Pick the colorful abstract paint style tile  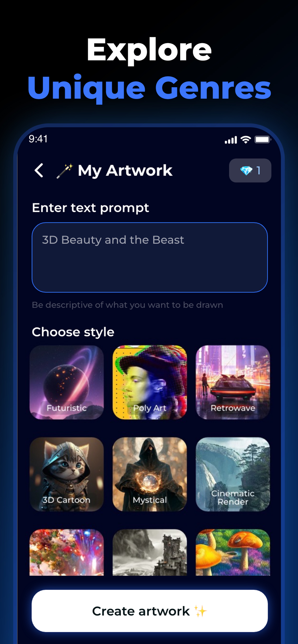pyautogui.click(x=67, y=552)
